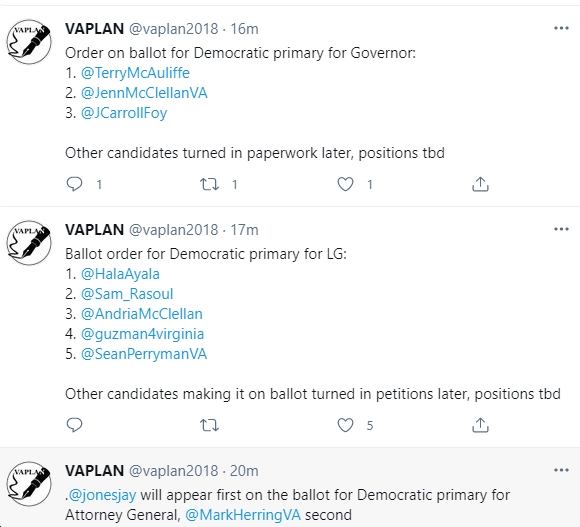Share the LG ballot order tweet
This screenshot has height=527, width=580.
click(480, 425)
